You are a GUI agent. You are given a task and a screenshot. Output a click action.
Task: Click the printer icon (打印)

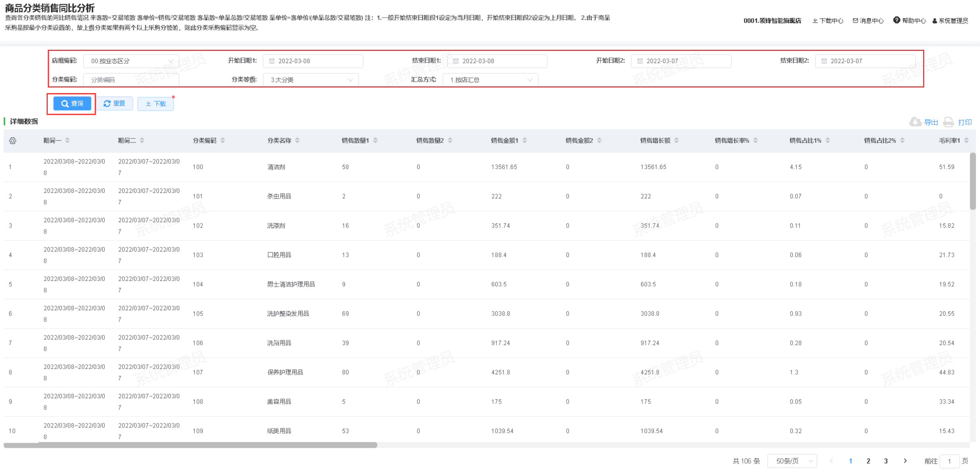pyautogui.click(x=949, y=122)
